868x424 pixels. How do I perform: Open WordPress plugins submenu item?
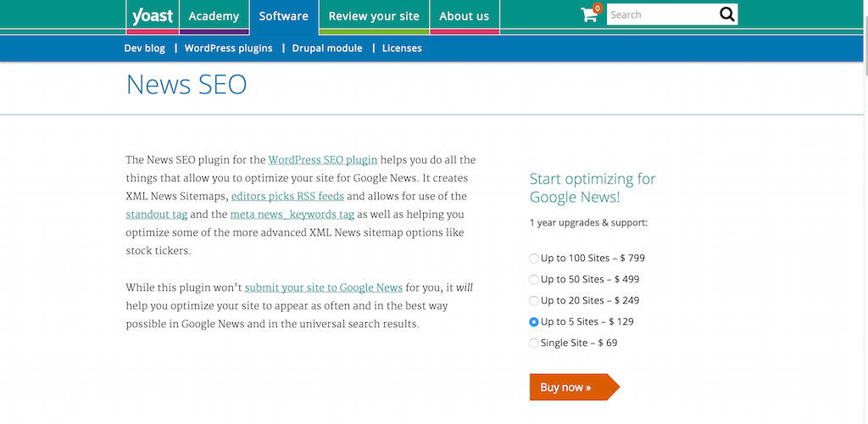click(228, 48)
